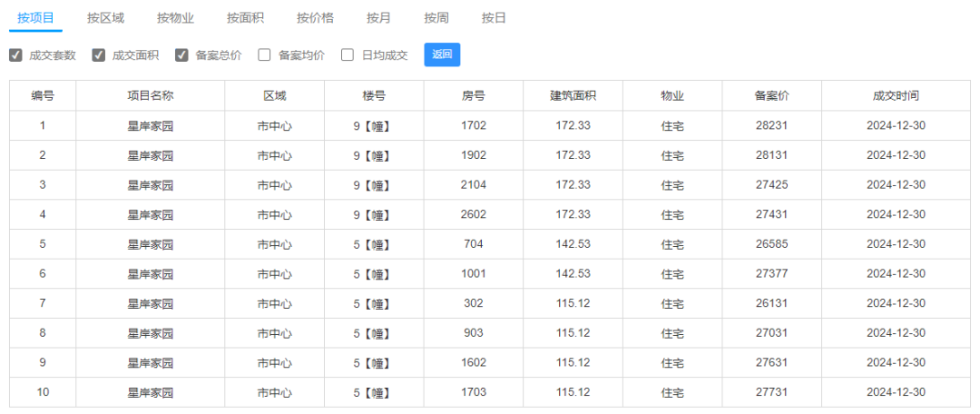
Task: Enable the 备案均价 checkbox
Action: point(264,55)
